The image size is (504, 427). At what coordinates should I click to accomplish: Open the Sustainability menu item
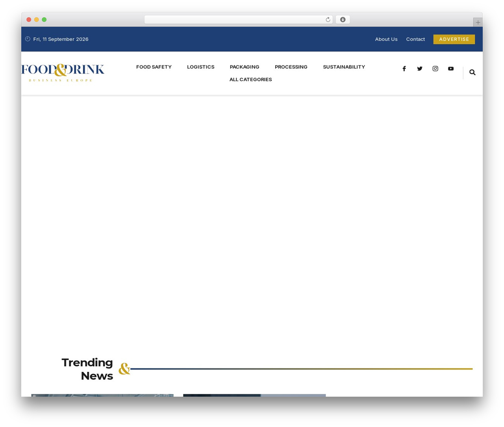coord(344,67)
